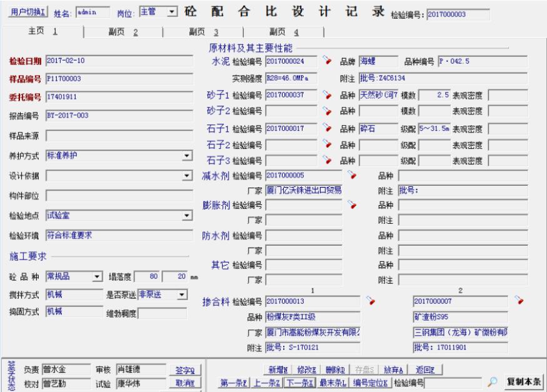Click the 报告编号 field
This screenshot has width=547, height=392.
click(119, 116)
